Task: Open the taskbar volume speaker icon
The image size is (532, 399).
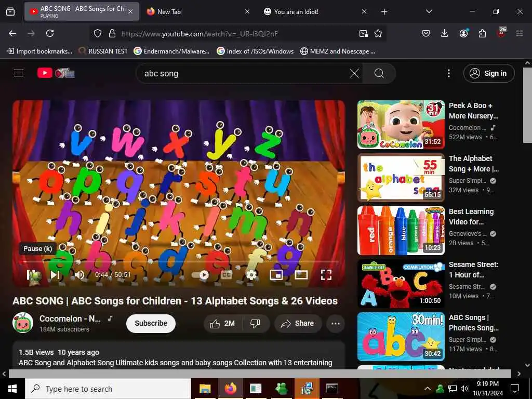Action: (464, 389)
